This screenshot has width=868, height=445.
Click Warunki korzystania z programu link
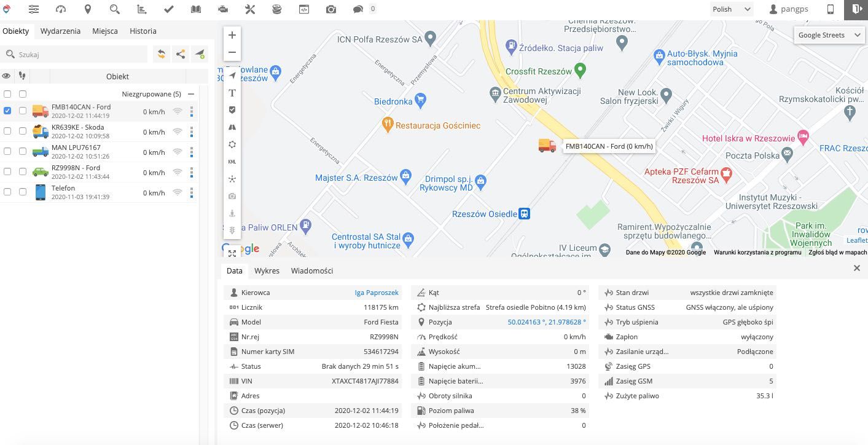pos(757,253)
